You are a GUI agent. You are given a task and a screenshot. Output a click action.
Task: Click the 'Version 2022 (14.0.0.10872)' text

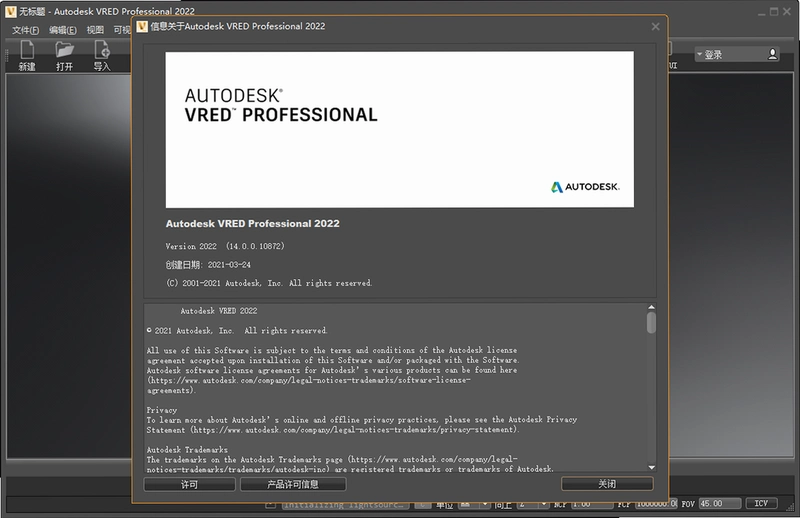225,246
